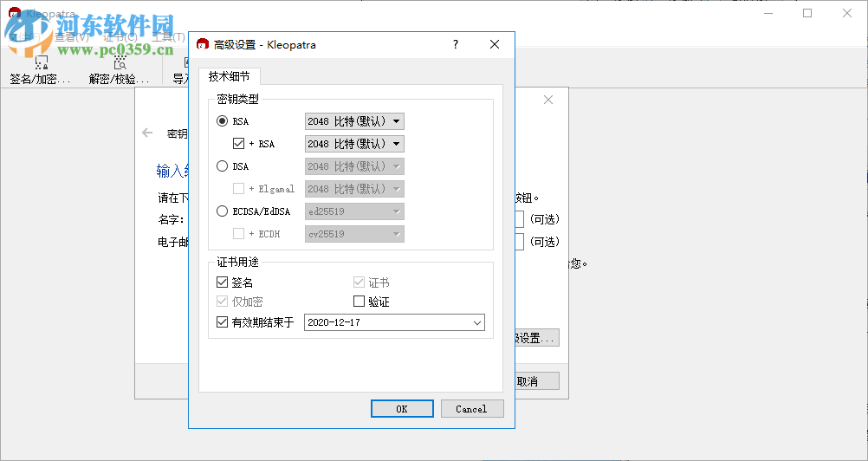Close the key creation wizard window

coord(548,100)
